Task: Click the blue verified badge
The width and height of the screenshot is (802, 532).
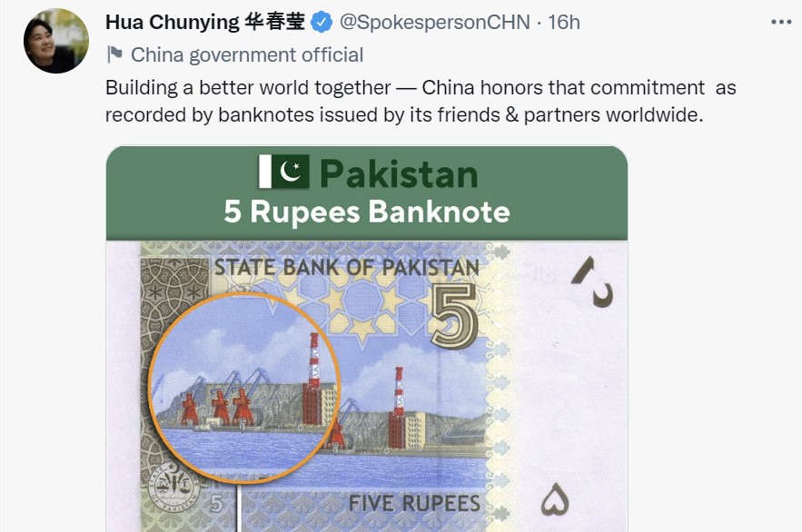Action: click(322, 22)
